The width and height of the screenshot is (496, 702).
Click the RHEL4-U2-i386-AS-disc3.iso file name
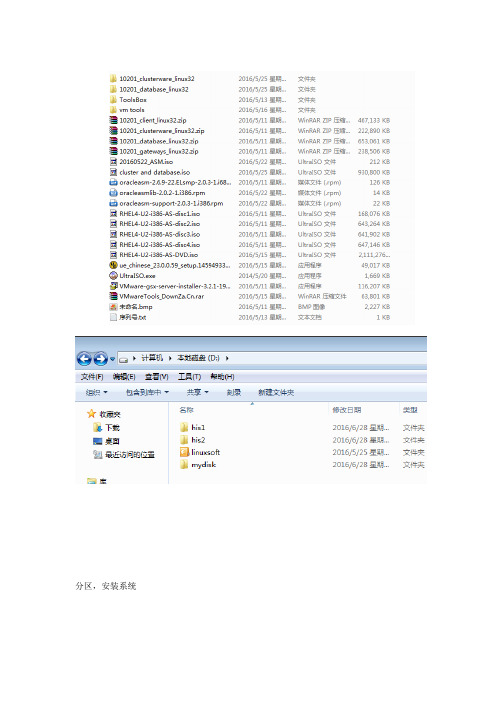click(159, 234)
